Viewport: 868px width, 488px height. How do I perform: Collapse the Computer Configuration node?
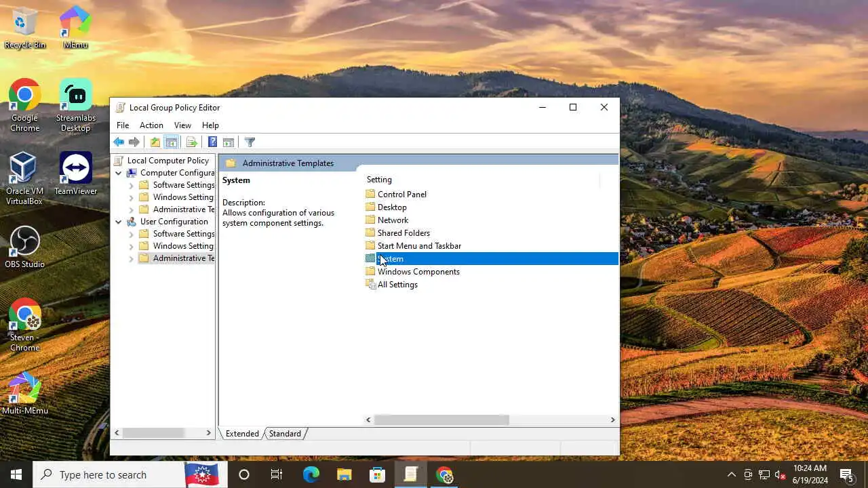119,173
